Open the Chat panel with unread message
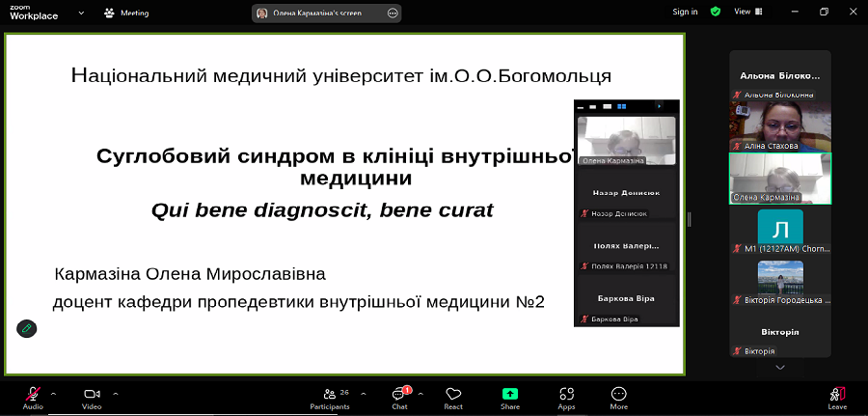Image resolution: width=868 pixels, height=416 pixels. pyautogui.click(x=399, y=395)
